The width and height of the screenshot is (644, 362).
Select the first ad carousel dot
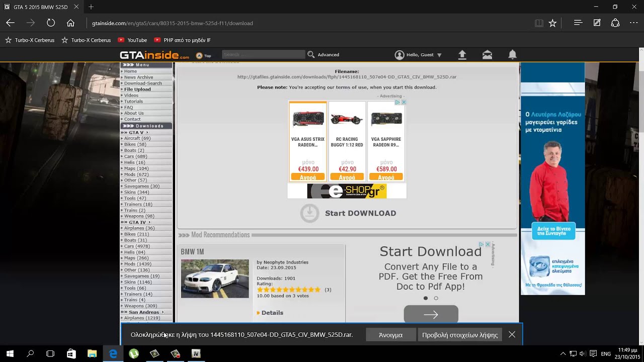[x=426, y=298]
